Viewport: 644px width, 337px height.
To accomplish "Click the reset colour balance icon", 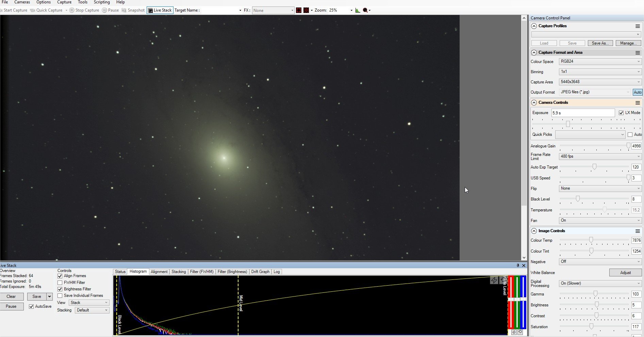I will pos(520,332).
